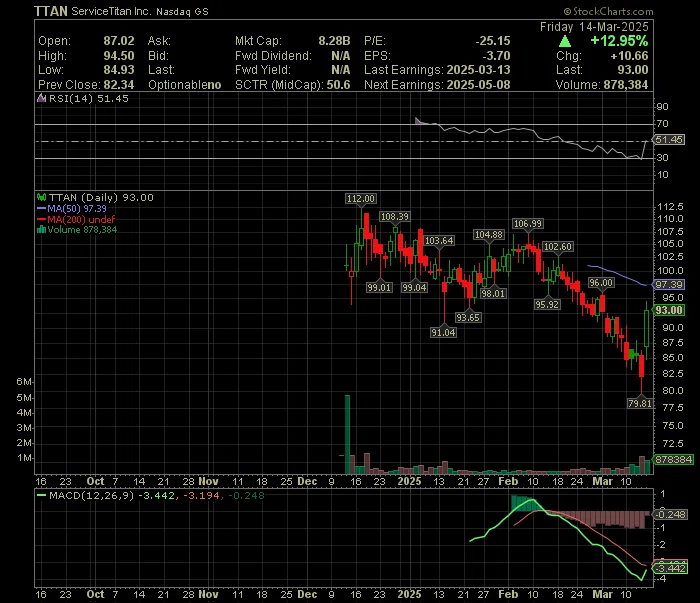Click the Chg +10.66 value
Image resolution: width=700 pixels, height=603 pixels.
point(629,56)
